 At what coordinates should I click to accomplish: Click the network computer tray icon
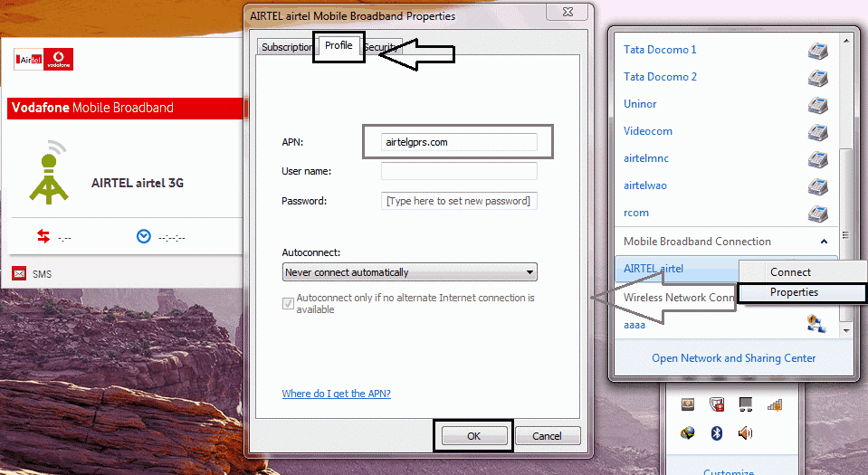click(x=746, y=404)
